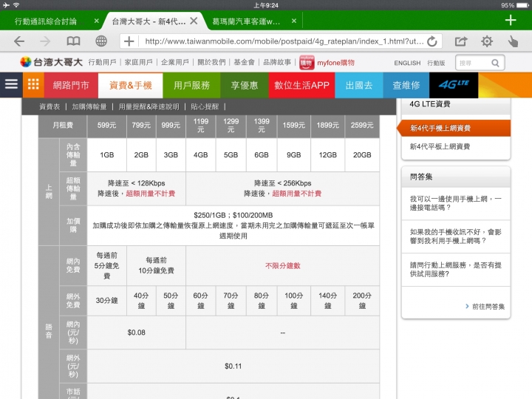Click myfone購物 link

pos(335,63)
